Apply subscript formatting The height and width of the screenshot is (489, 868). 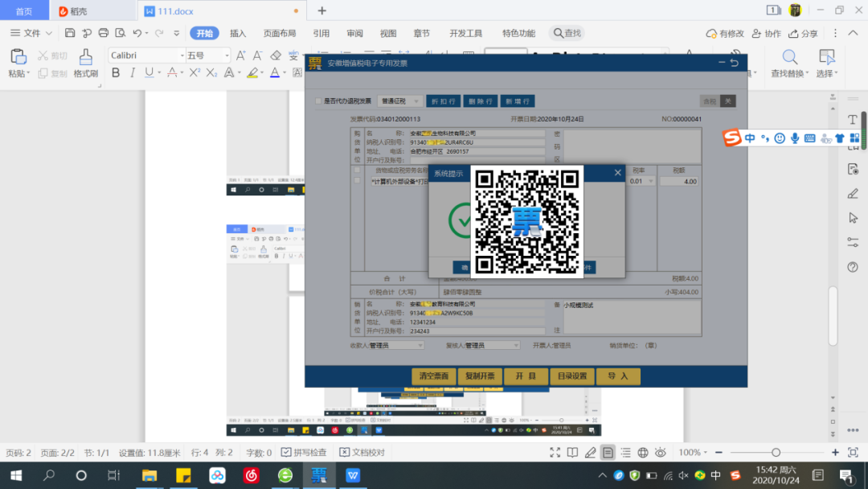[x=211, y=72]
